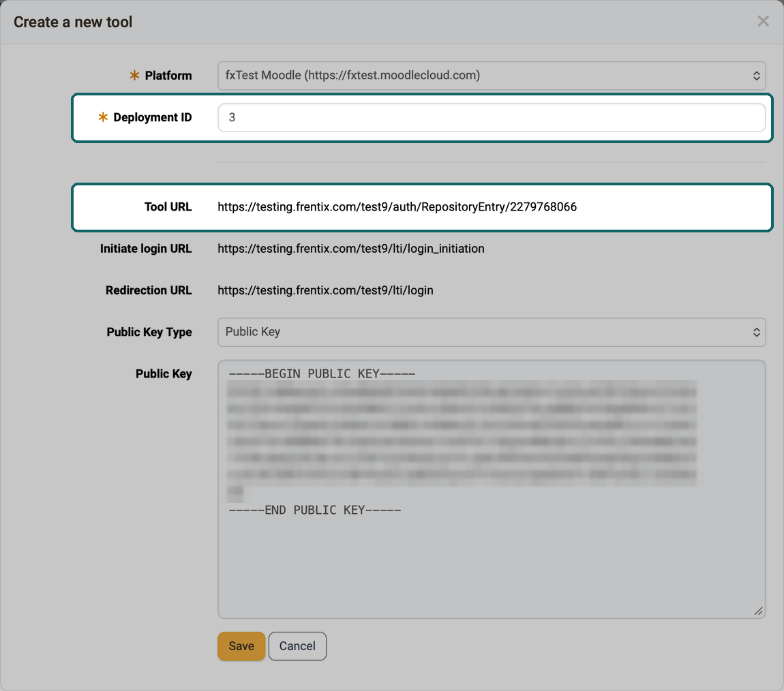Cancel the tool creation
784x691 pixels.
297,646
